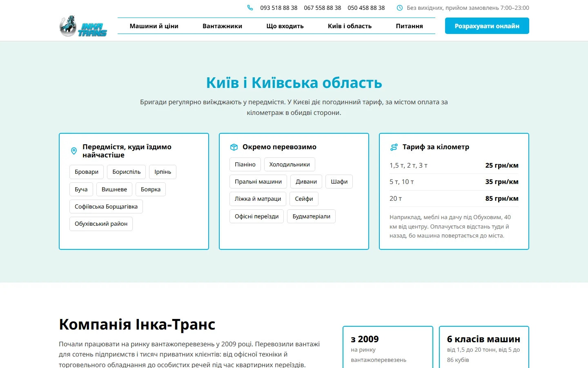Click the Офісні переїзди tag
588x368 pixels.
click(257, 216)
